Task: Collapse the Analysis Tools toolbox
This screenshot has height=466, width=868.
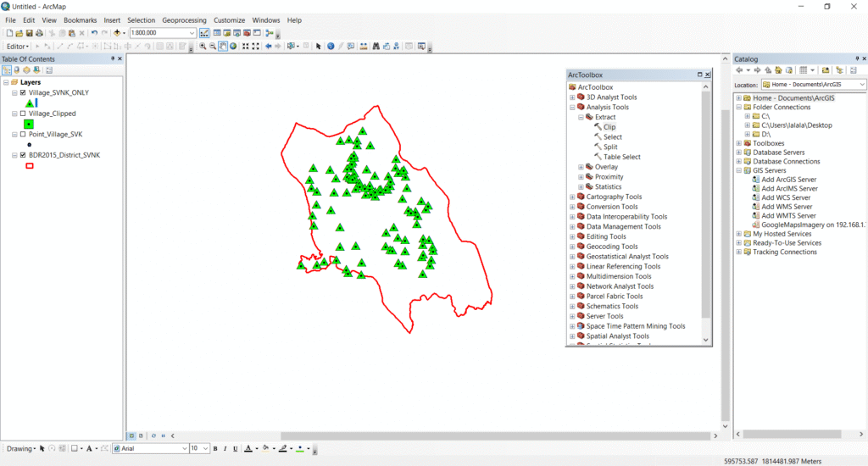Action: click(x=572, y=108)
